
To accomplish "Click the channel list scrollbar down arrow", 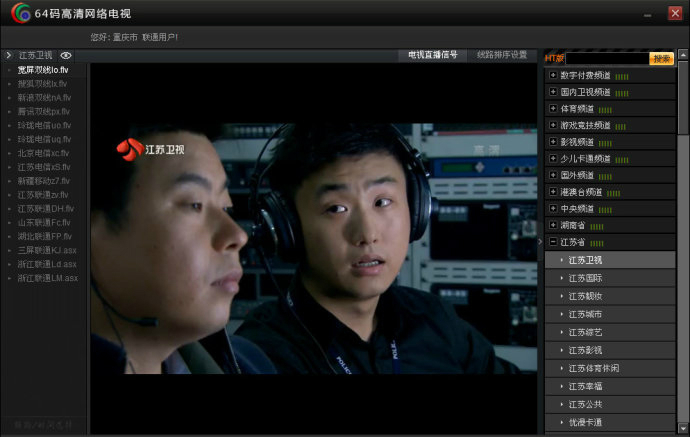I will pos(683,428).
